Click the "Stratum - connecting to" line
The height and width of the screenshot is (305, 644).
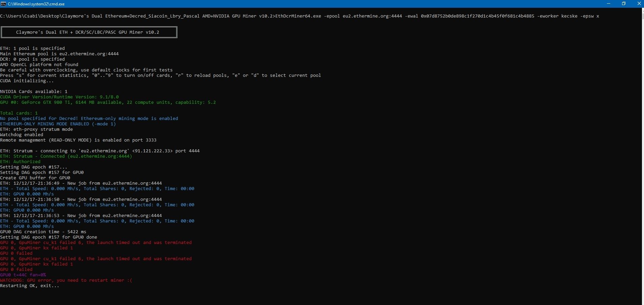100,151
